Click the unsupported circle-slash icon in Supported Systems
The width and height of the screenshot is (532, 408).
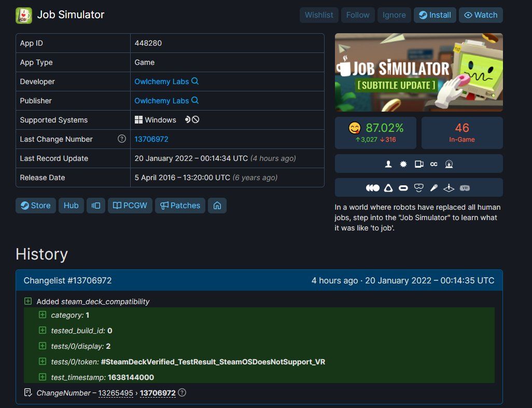[196, 119]
